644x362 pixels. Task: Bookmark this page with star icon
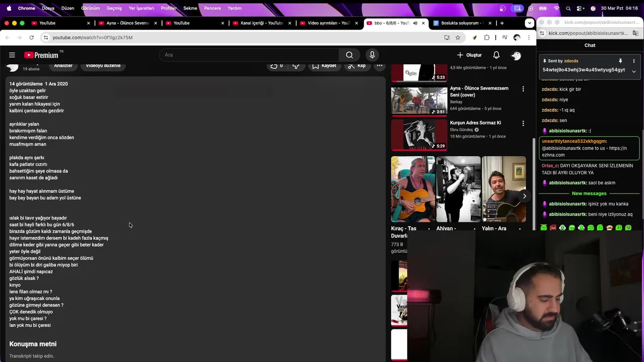[x=458, y=37]
